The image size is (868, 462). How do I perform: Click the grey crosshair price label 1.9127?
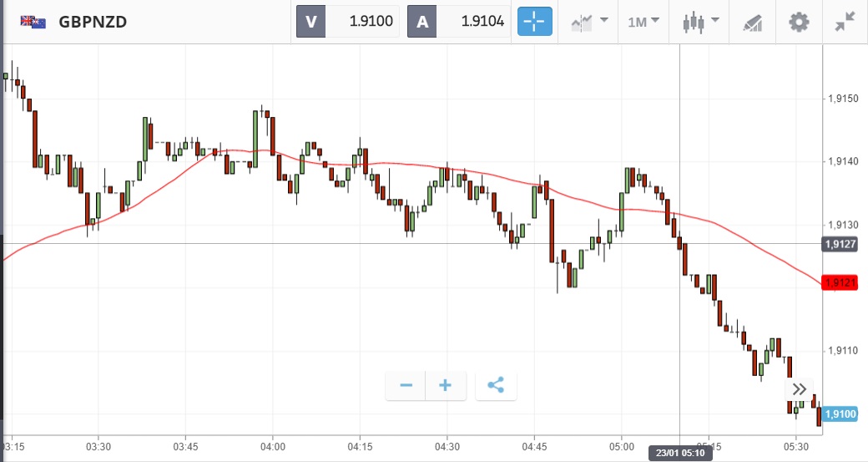click(x=841, y=244)
